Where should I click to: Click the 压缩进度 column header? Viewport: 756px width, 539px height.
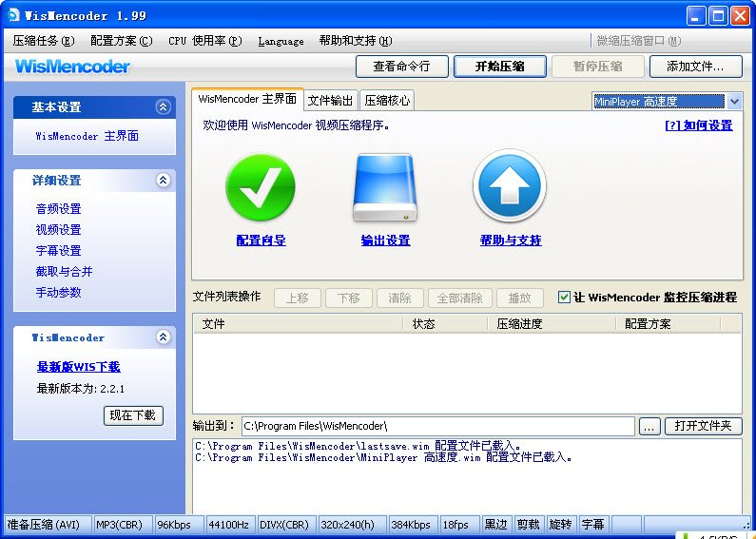[x=552, y=324]
